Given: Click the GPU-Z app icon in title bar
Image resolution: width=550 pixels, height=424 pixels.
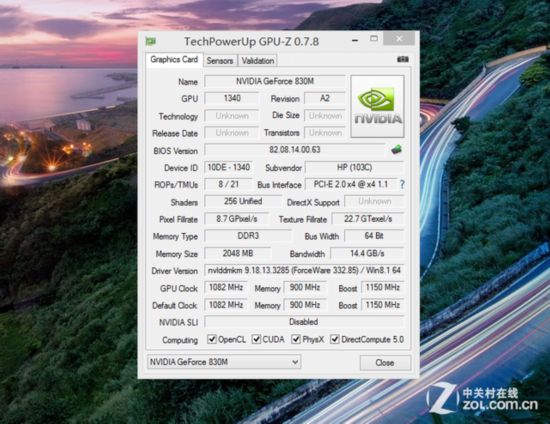Looking at the screenshot, I should 151,41.
